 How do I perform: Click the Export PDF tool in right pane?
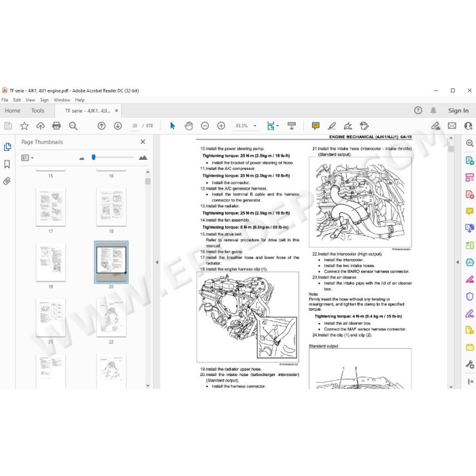tap(470, 160)
